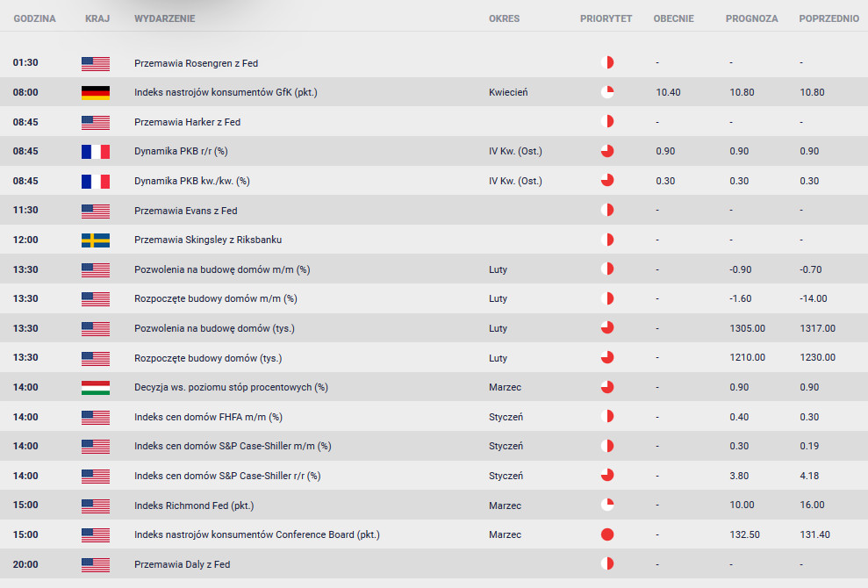Open event Przemawia Skingsley z Riksbanku
The image size is (868, 588).
click(x=208, y=240)
